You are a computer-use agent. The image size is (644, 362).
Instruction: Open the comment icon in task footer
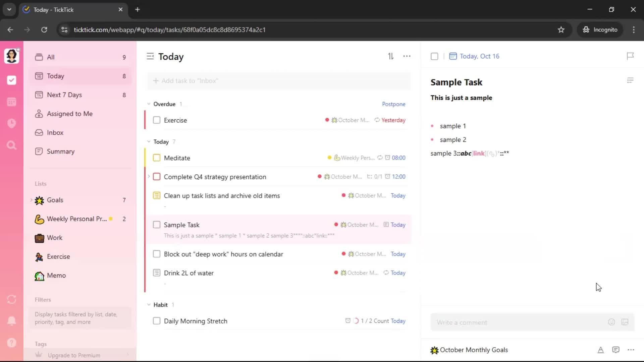615,350
